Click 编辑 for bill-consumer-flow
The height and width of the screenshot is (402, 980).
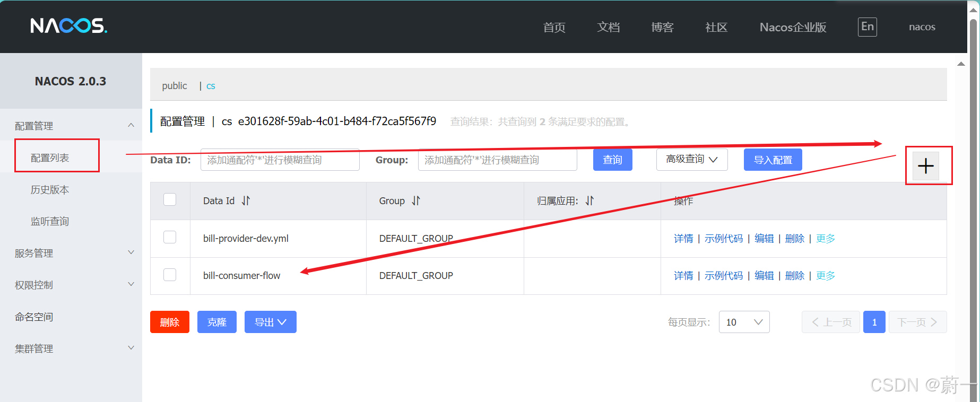764,276
